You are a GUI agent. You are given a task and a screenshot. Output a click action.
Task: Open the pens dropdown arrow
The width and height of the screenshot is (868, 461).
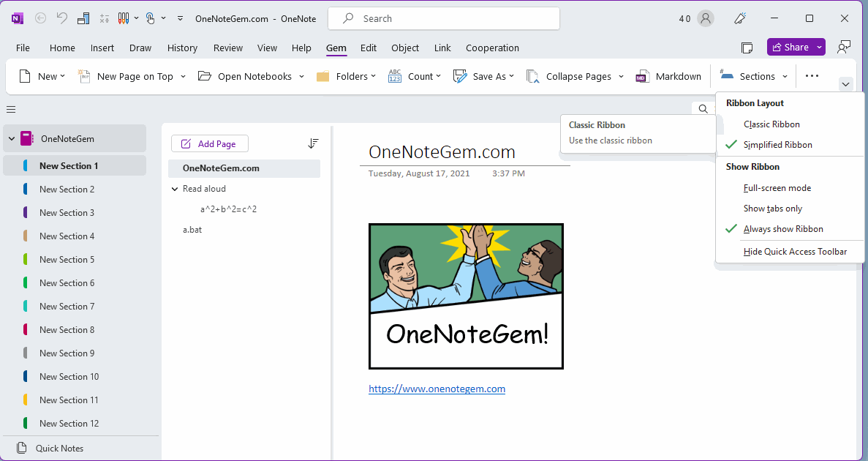pyautogui.click(x=136, y=18)
